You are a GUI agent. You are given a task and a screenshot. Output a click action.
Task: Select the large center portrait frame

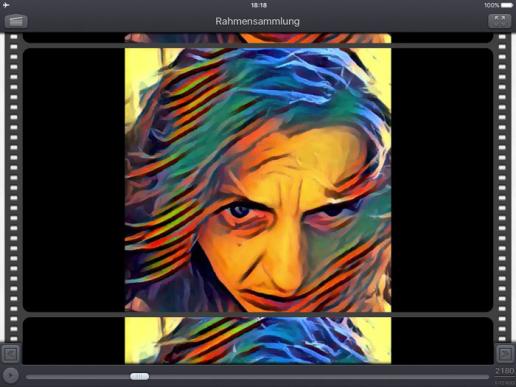click(258, 180)
